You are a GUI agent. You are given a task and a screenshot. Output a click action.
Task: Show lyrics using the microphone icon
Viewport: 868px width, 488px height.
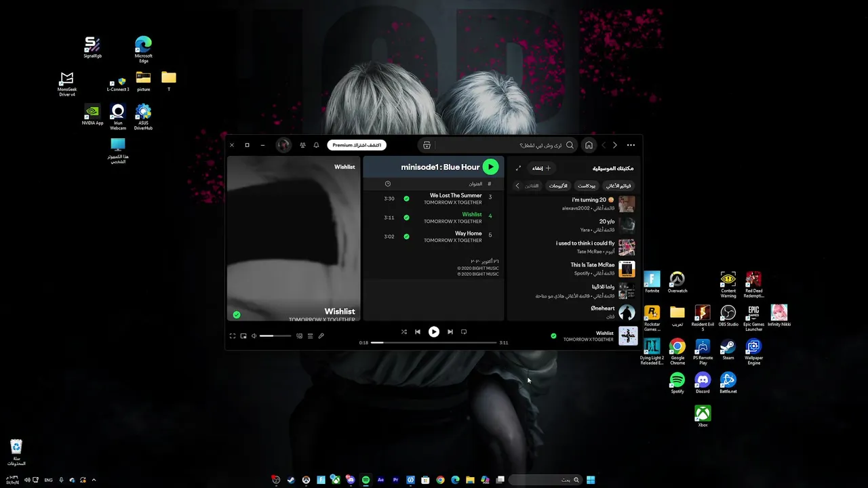(321, 336)
